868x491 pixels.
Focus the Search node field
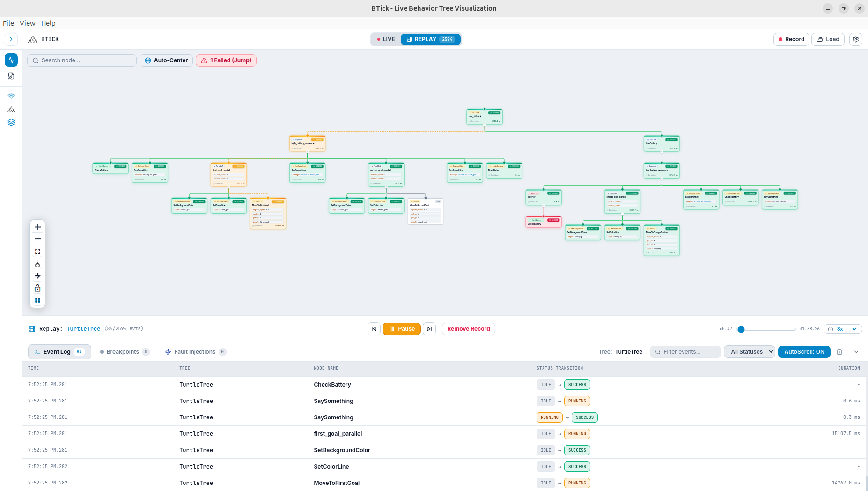(82, 60)
